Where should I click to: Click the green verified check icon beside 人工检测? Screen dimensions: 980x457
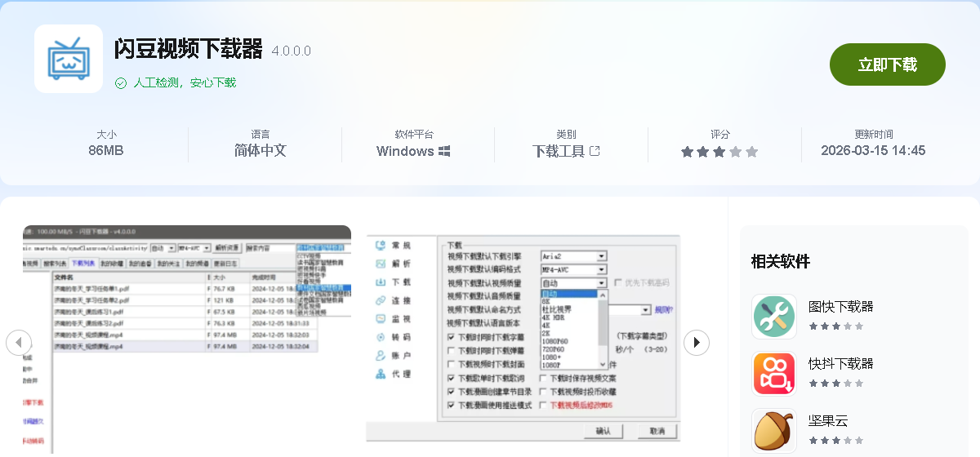tap(121, 82)
